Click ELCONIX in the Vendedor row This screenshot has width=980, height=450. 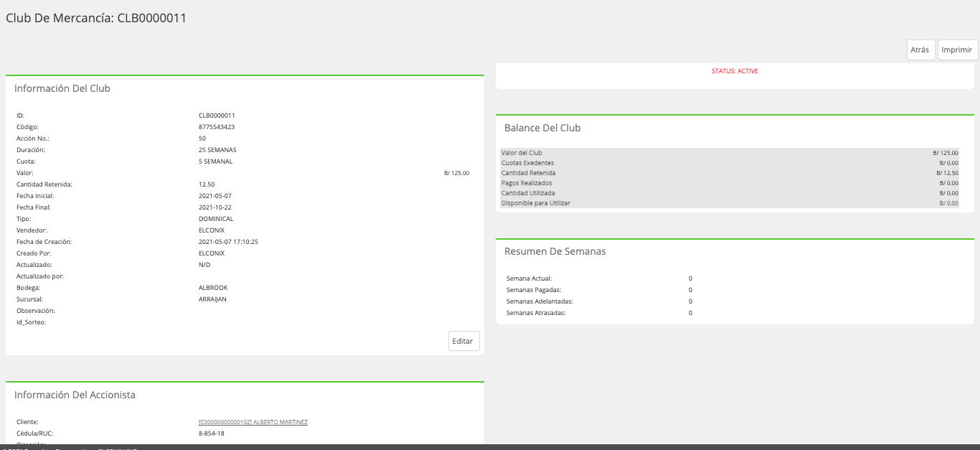212,230
